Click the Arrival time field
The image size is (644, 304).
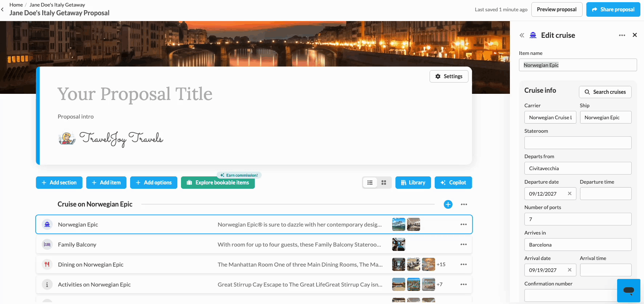tap(605, 270)
